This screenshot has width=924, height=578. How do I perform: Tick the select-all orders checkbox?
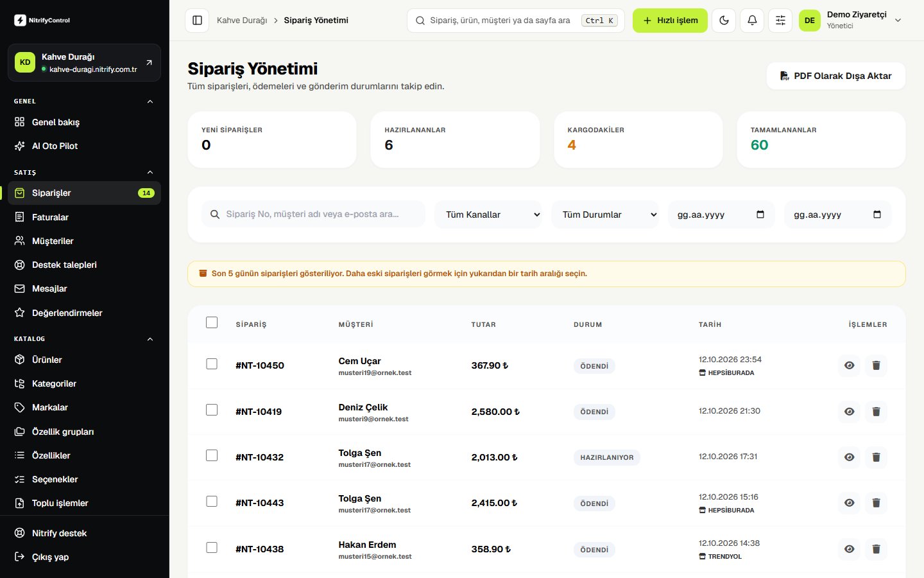coord(212,322)
